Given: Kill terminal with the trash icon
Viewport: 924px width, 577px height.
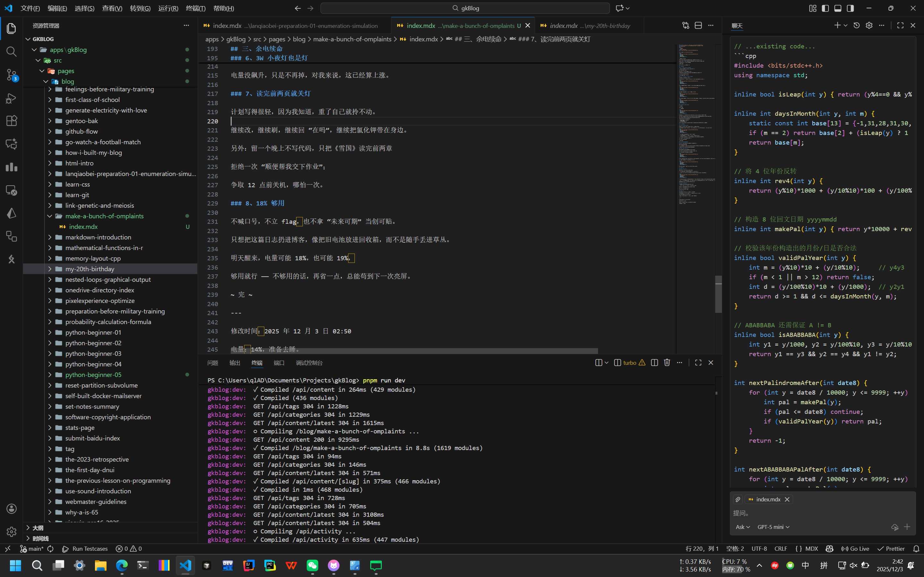Looking at the screenshot, I should click(x=667, y=363).
